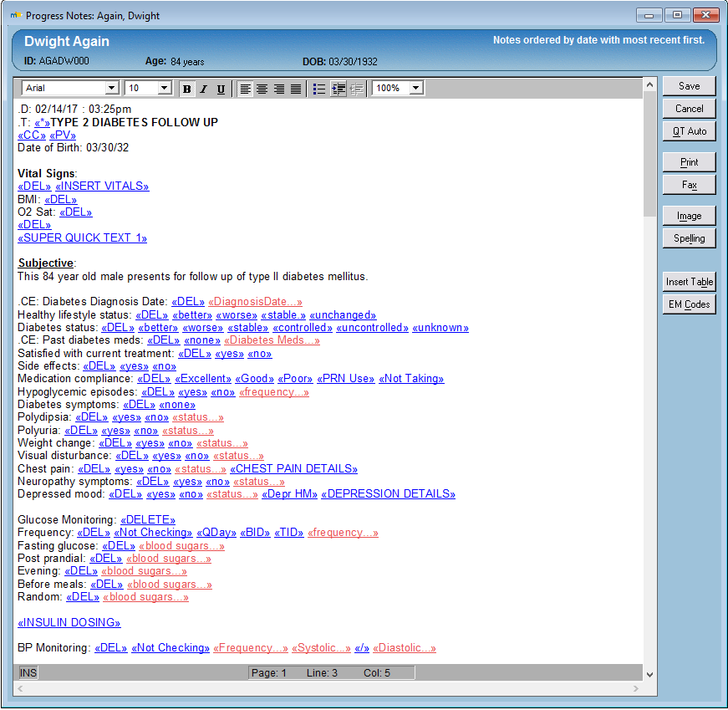Screen dimensions: 728x710
Task: Click vertical scrollbar down arrow
Action: (x=650, y=675)
